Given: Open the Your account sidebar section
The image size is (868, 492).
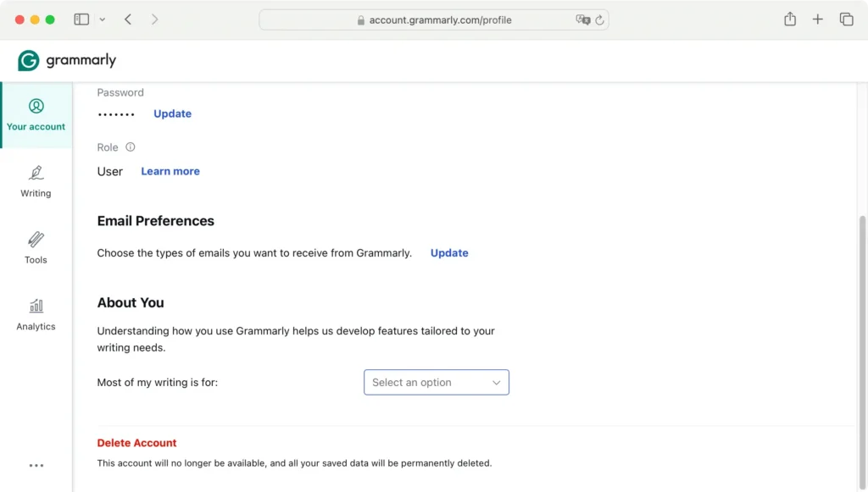Looking at the screenshot, I should [36, 115].
